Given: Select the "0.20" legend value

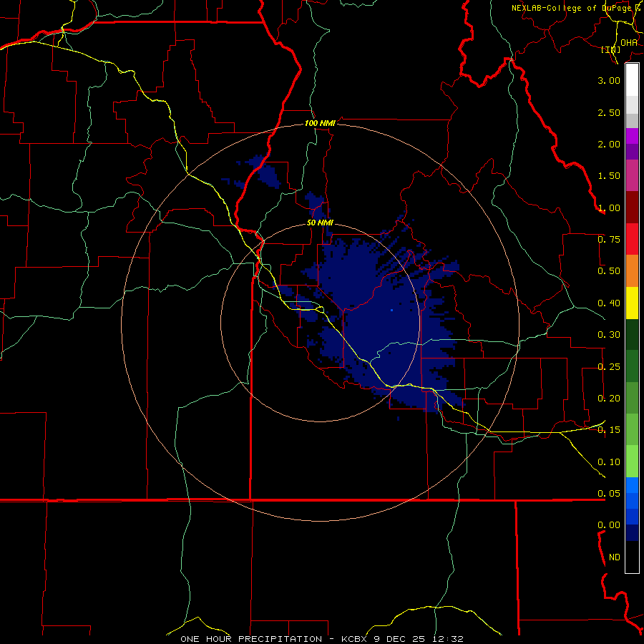Looking at the screenshot, I should pos(609,399).
